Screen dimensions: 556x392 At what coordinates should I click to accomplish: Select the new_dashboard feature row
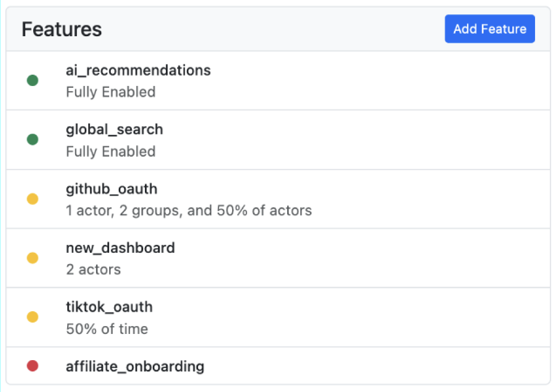(x=278, y=258)
